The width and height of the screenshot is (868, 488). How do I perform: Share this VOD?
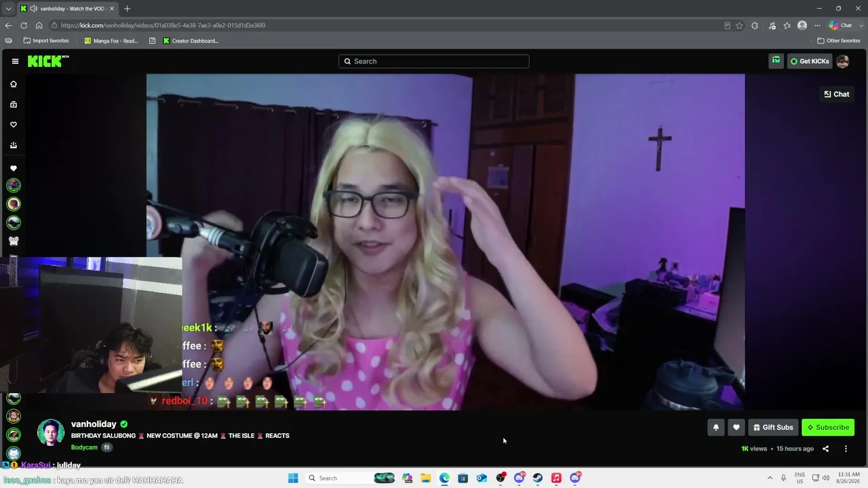[825, 449]
